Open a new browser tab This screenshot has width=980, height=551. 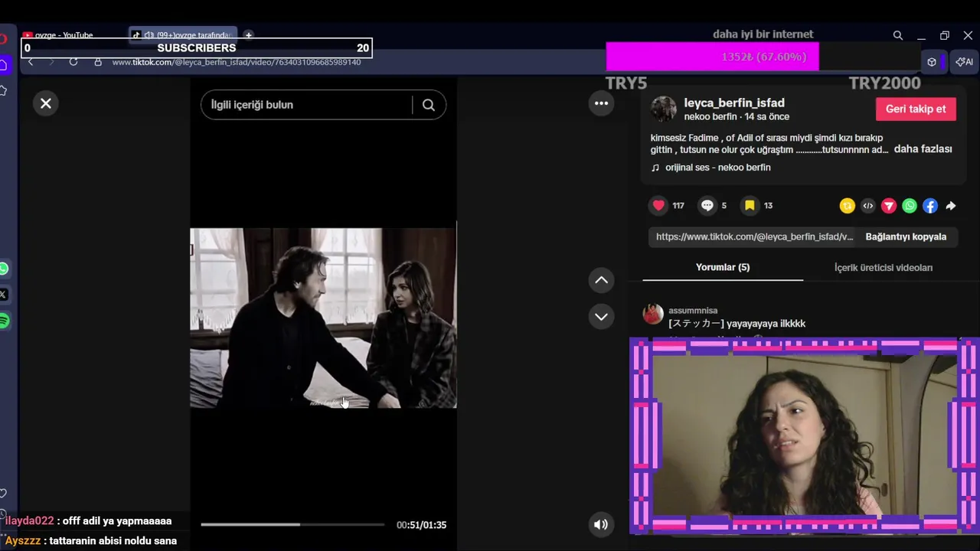pyautogui.click(x=248, y=35)
